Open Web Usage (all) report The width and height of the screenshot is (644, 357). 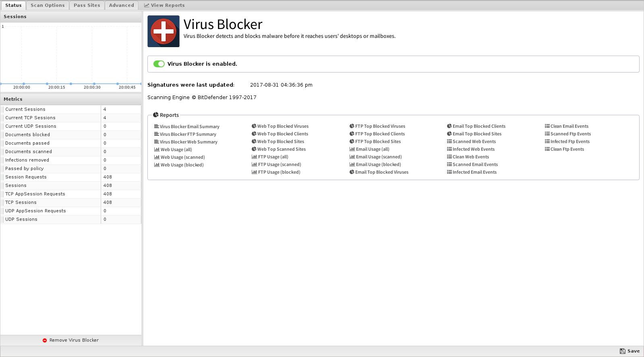tap(173, 149)
